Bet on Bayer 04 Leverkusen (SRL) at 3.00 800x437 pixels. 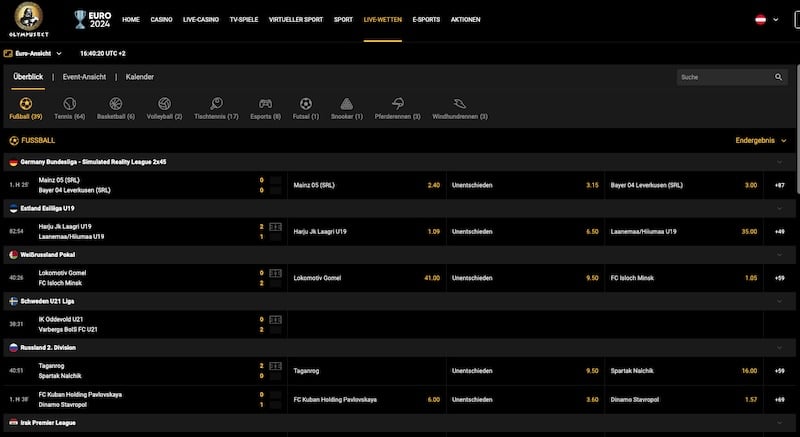684,185
